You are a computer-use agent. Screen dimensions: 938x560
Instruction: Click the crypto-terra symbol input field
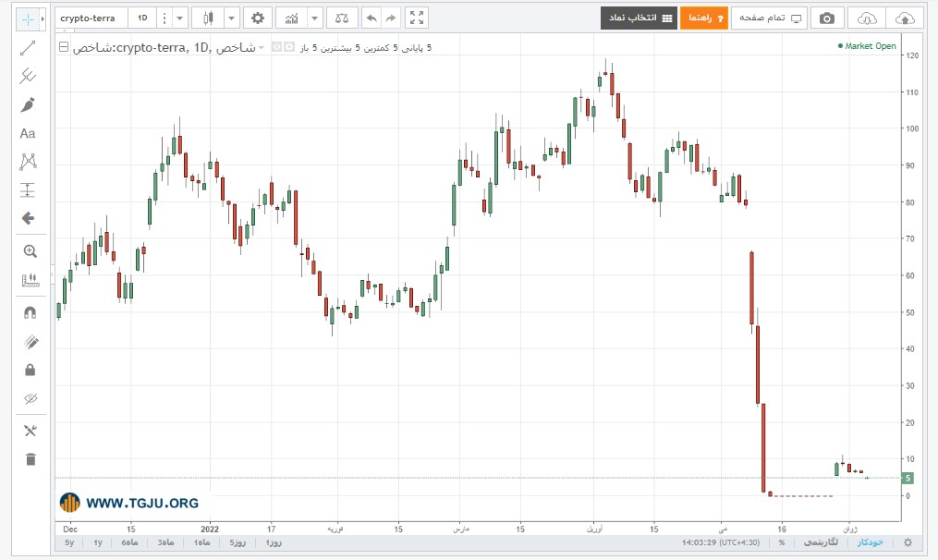(91, 18)
